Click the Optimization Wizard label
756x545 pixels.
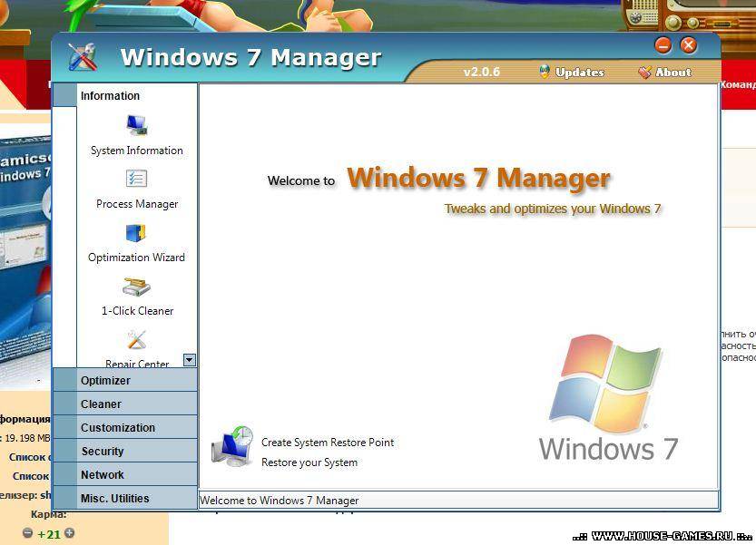coord(136,258)
